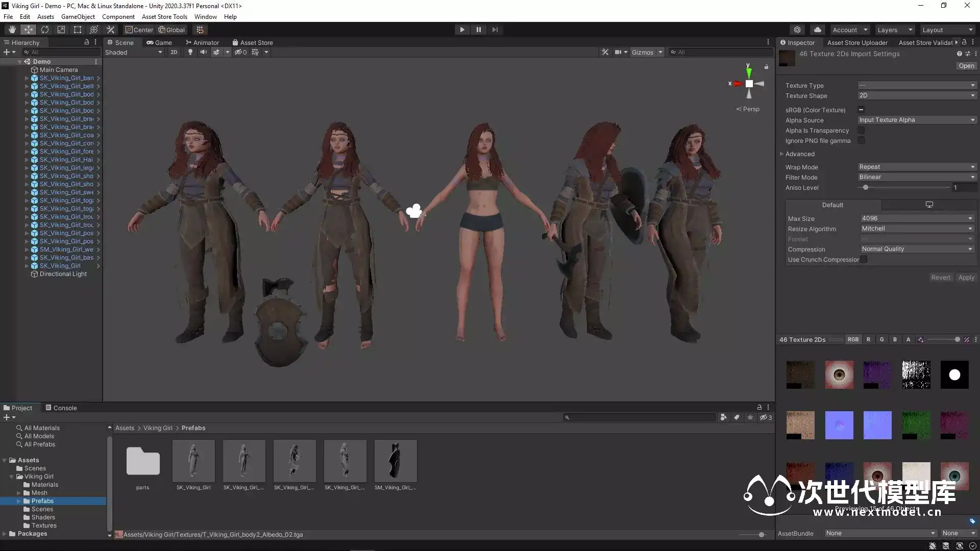Toggle scene lighting bulb icon

click(190, 52)
